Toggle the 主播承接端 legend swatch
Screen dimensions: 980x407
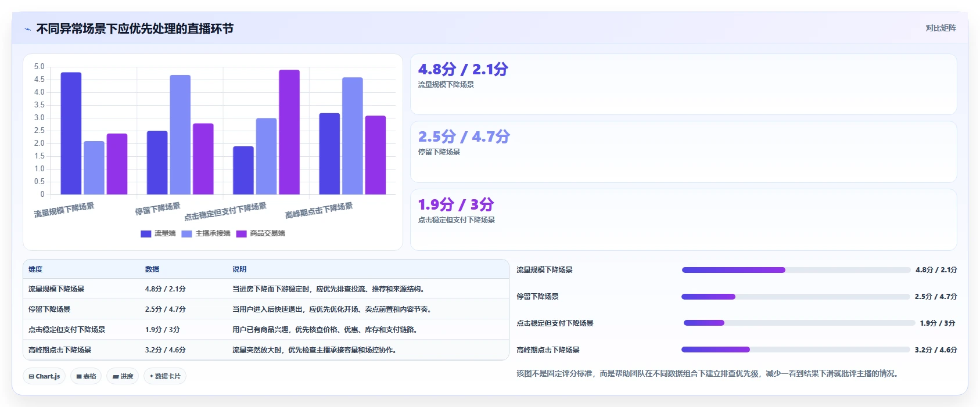click(x=186, y=233)
